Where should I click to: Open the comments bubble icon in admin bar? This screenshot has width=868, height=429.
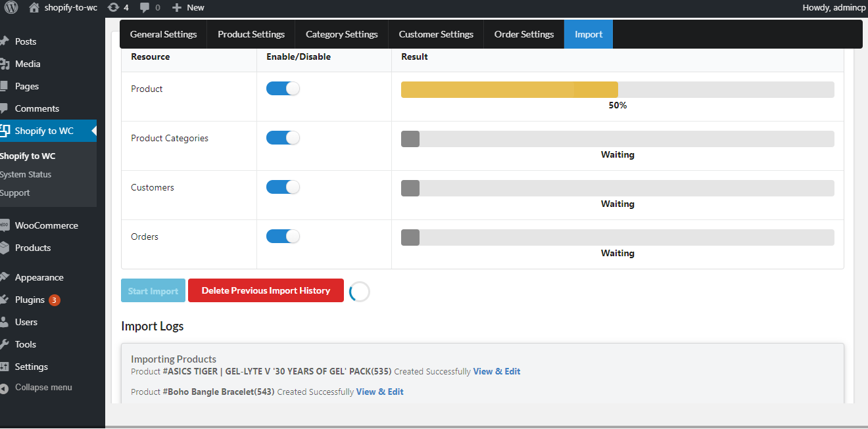144,8
